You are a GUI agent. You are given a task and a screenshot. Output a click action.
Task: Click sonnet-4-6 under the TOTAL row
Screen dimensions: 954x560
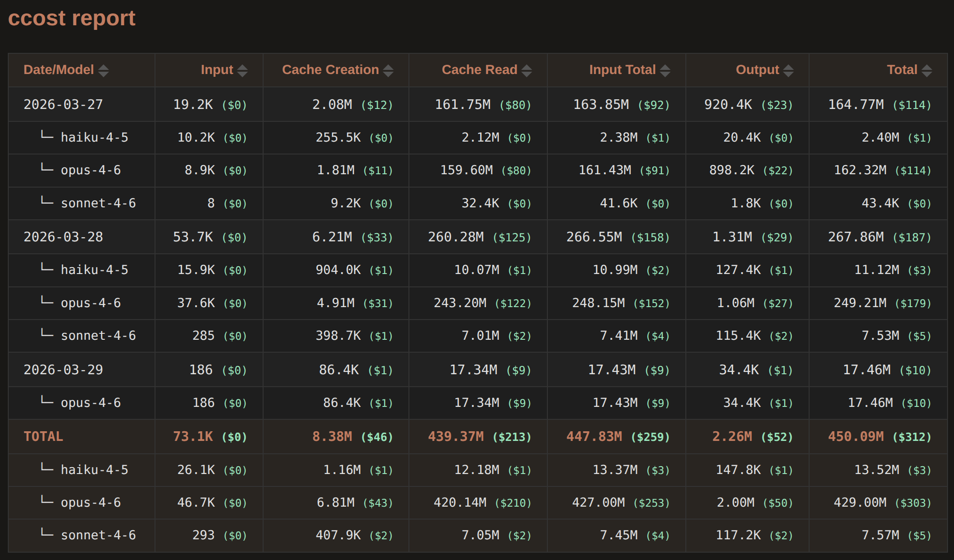(x=98, y=535)
